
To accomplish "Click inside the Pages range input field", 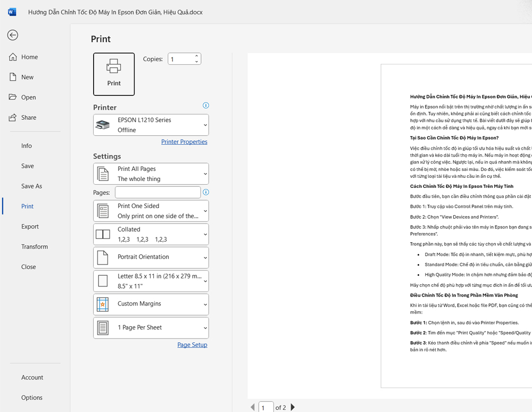I will click(x=157, y=192).
